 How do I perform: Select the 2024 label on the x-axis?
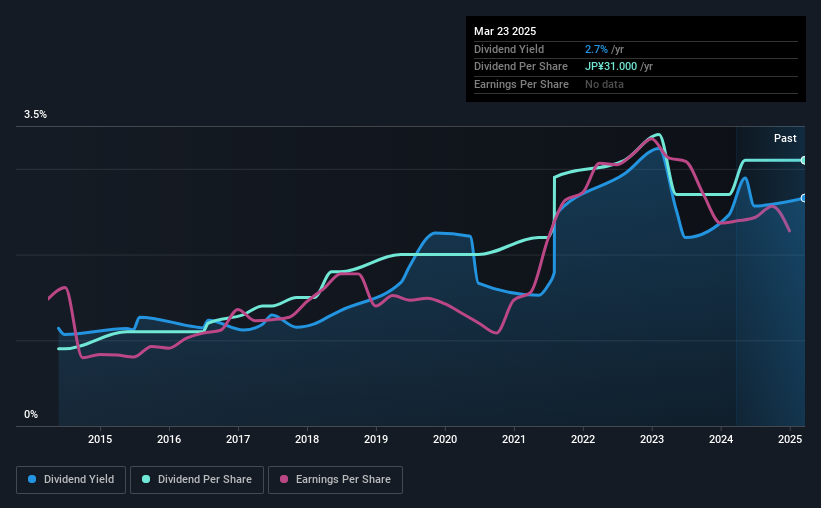(721, 439)
